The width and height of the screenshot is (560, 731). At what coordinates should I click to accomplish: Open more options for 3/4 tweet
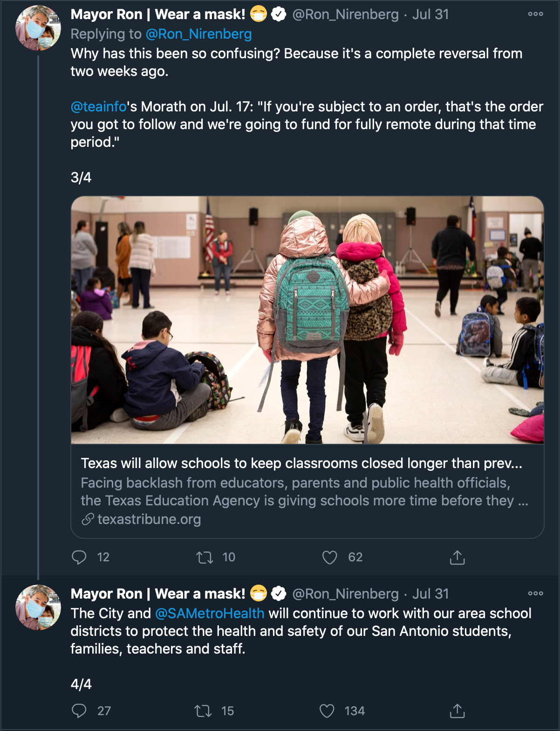click(535, 14)
